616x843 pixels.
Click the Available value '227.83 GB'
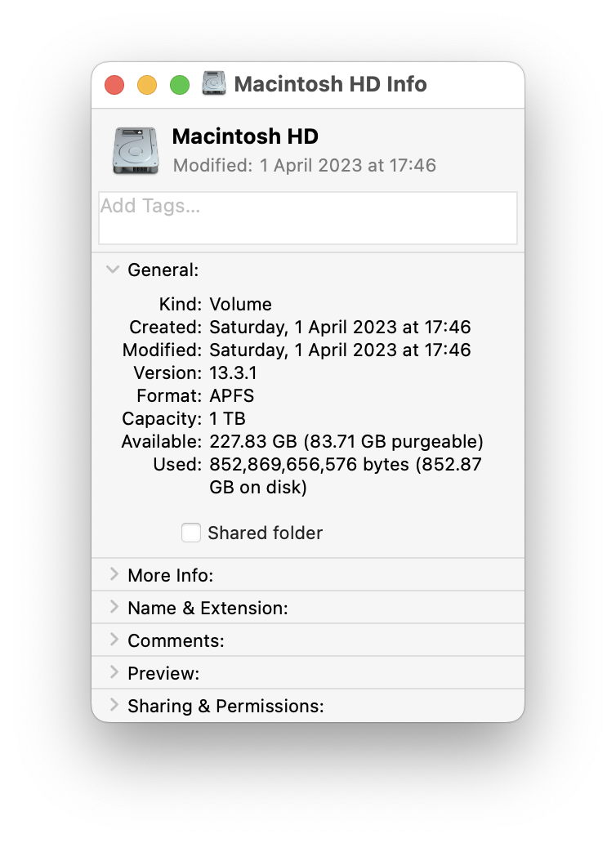[x=253, y=441]
